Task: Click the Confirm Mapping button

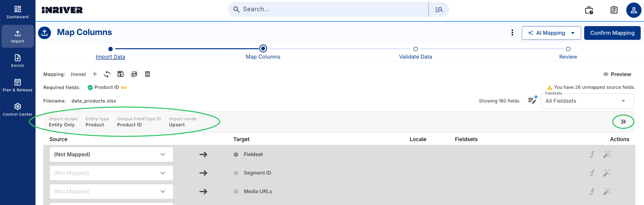Action: 612,33
